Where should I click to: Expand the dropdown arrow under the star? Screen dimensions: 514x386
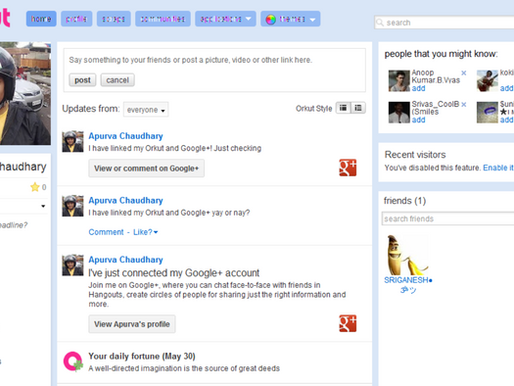click(x=43, y=206)
